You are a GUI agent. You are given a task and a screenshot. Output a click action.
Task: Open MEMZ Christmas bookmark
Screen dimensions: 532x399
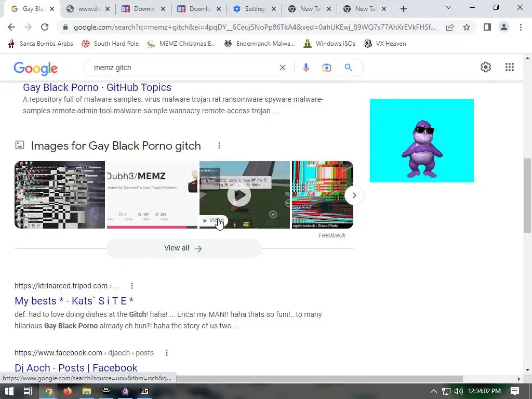click(182, 44)
